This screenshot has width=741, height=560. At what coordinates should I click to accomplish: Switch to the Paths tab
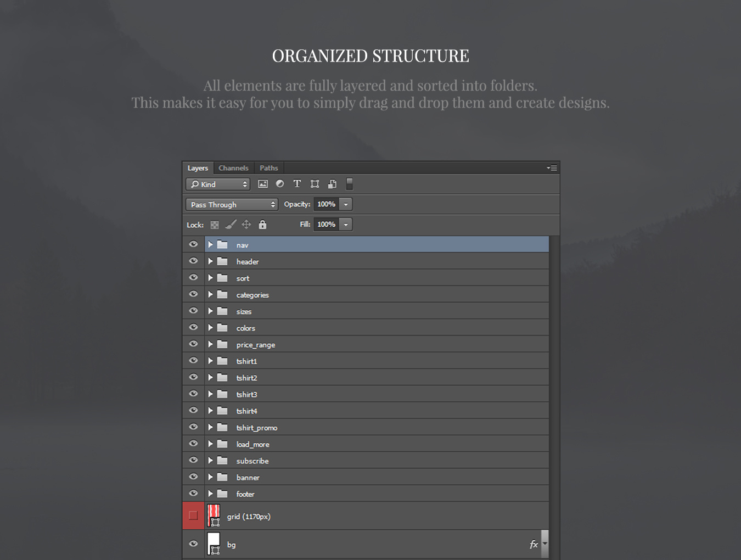coord(269,168)
